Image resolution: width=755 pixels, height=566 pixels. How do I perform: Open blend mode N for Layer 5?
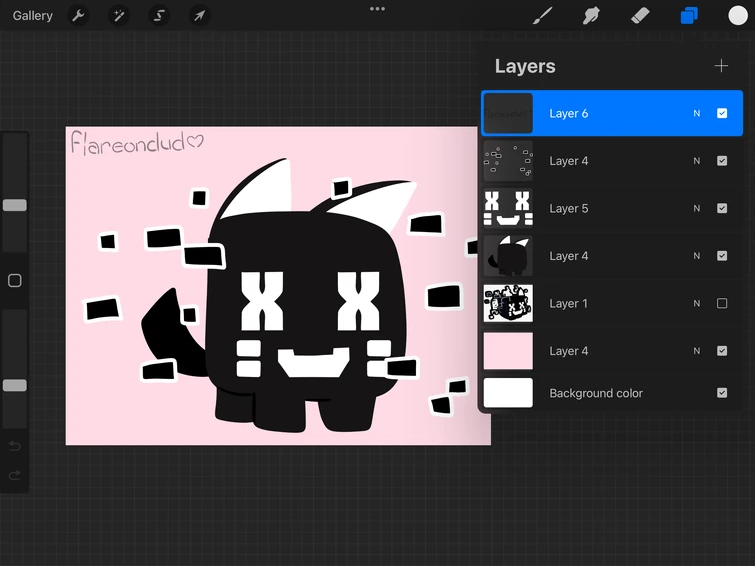697,208
